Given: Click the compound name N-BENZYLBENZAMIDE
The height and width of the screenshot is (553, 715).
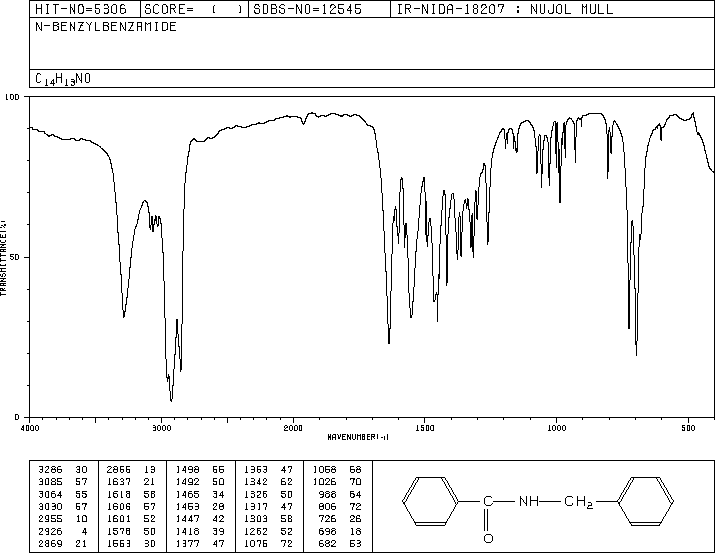Looking at the screenshot, I should click(x=106, y=26).
